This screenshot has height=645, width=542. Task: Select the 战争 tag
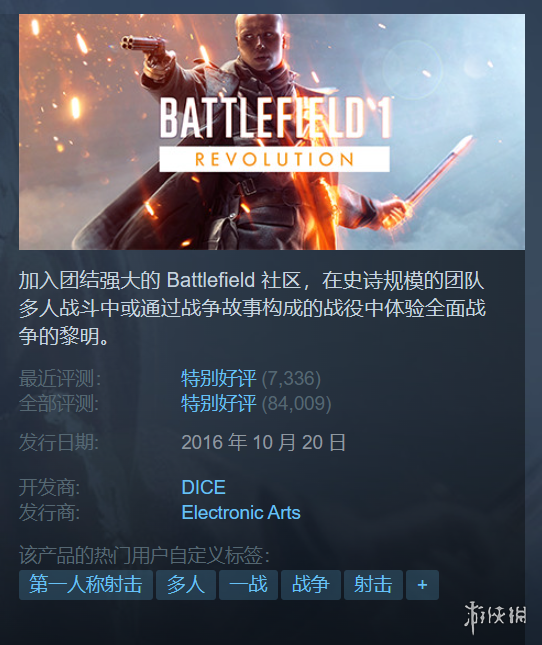(311, 585)
